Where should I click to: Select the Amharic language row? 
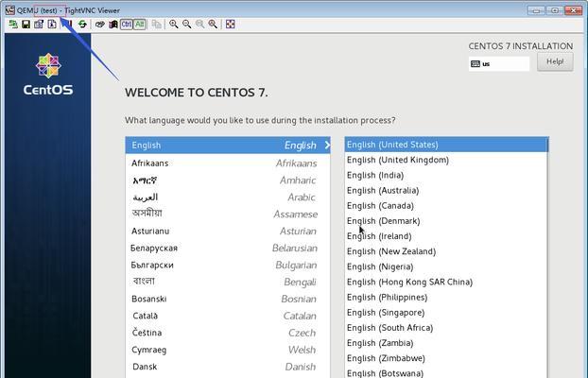pos(228,180)
